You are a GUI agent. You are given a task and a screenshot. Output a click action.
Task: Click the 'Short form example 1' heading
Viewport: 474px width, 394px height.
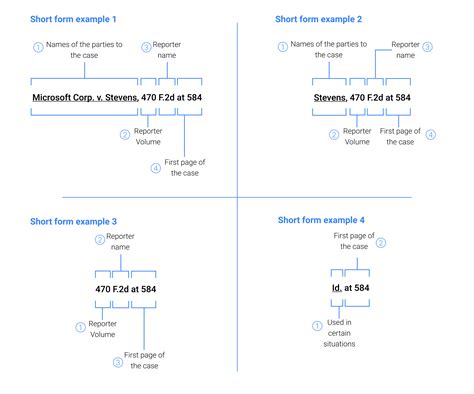[x=73, y=19]
